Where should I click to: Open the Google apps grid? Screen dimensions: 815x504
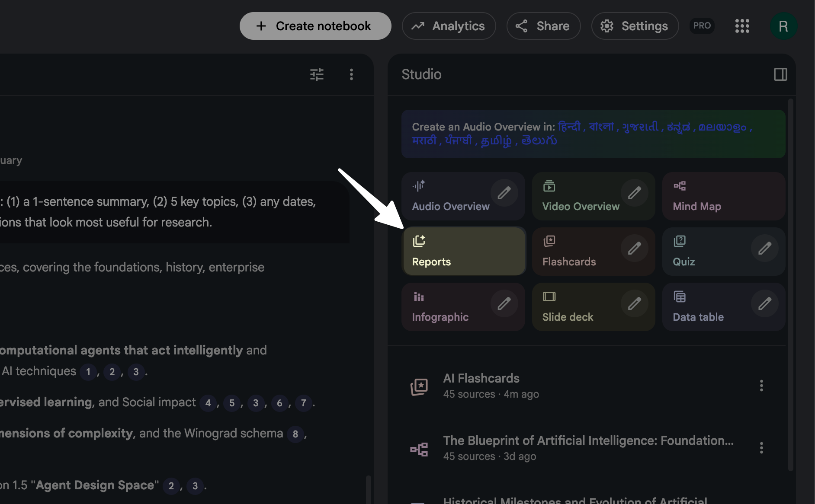click(x=742, y=26)
